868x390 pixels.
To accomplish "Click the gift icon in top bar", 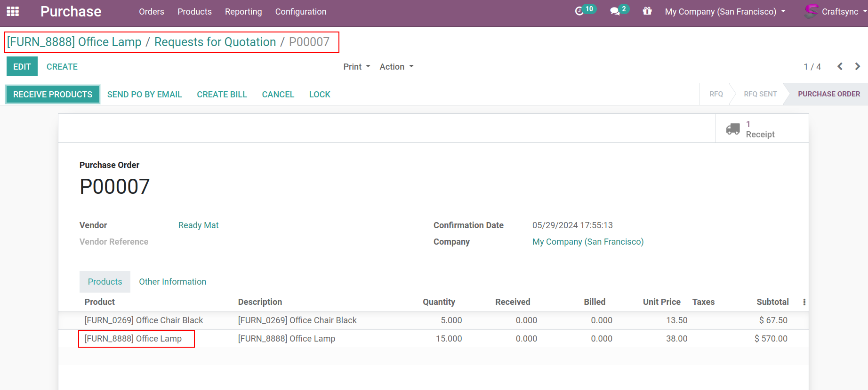I will click(647, 11).
